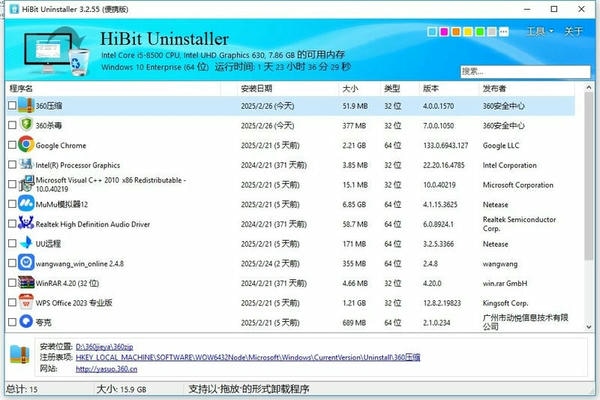Tick the Realtek High Definition Audio checkbox
This screenshot has height=400, width=600.
coord(12,224)
